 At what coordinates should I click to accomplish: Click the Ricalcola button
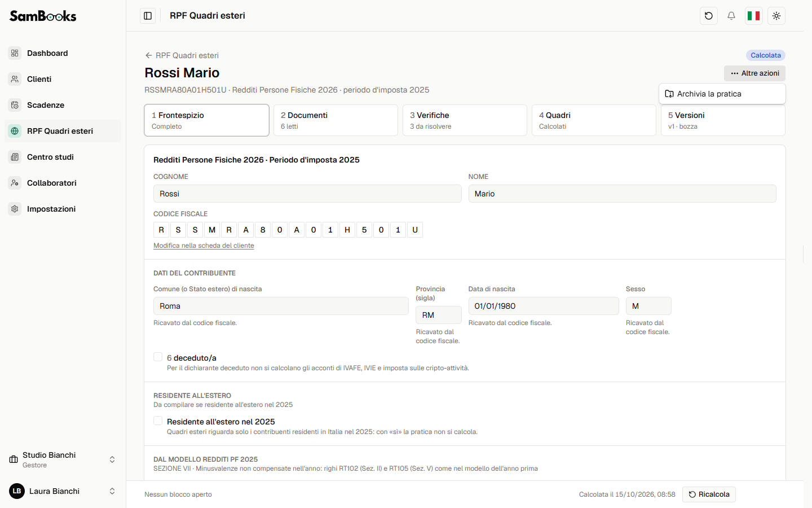[x=709, y=494]
